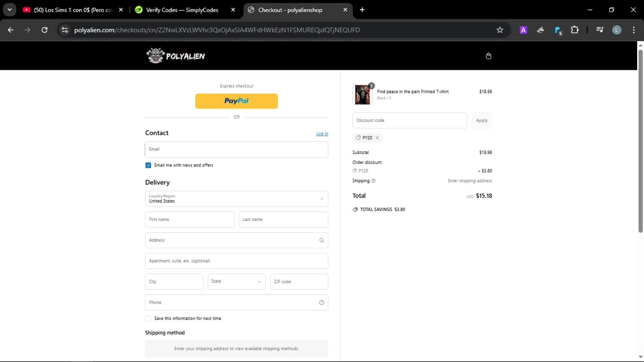
Task: Click the Address input field
Action: pyautogui.click(x=237, y=240)
